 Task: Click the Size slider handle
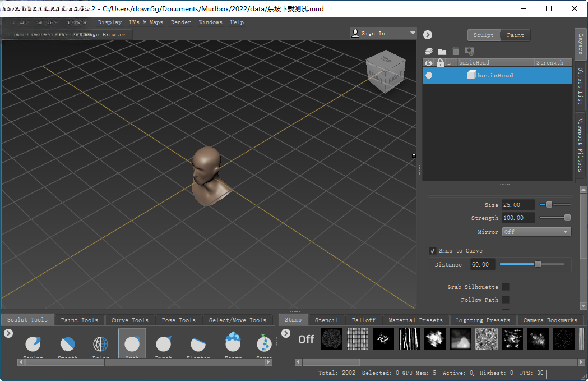pyautogui.click(x=549, y=205)
